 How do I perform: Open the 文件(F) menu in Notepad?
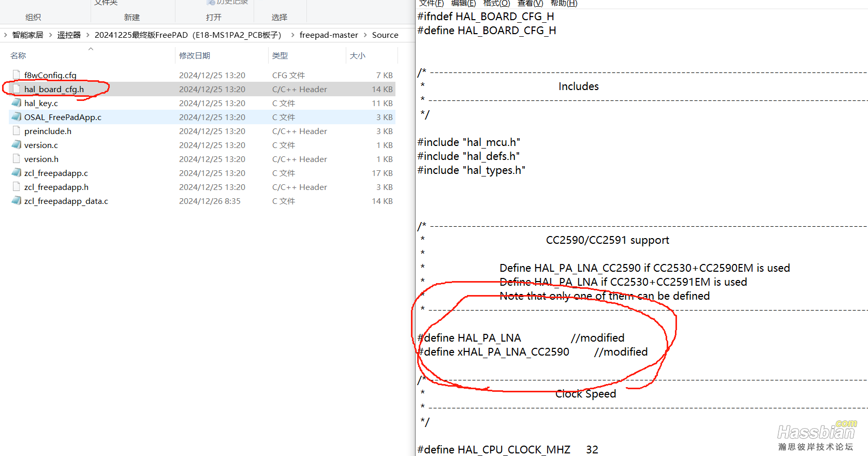point(432,3)
